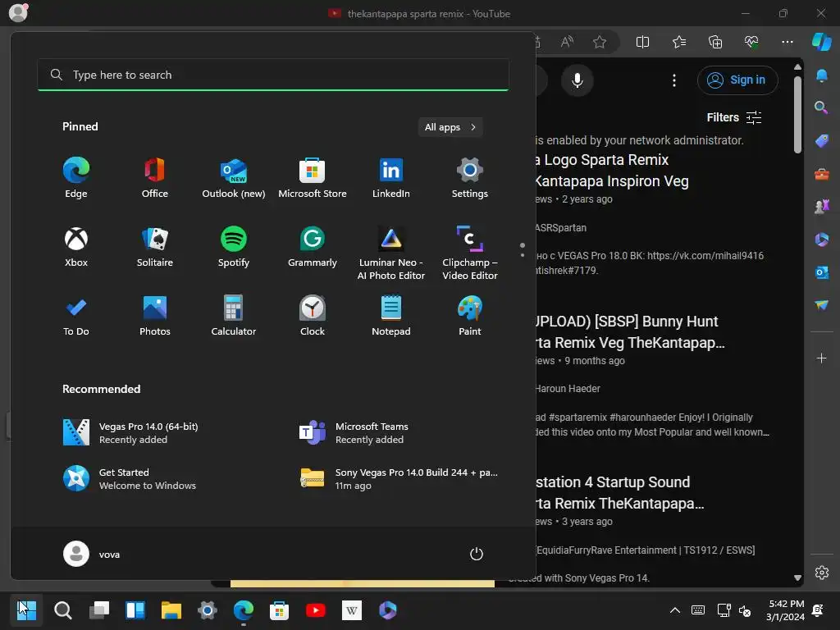Add page to favorites star in Edge

pyautogui.click(x=600, y=42)
